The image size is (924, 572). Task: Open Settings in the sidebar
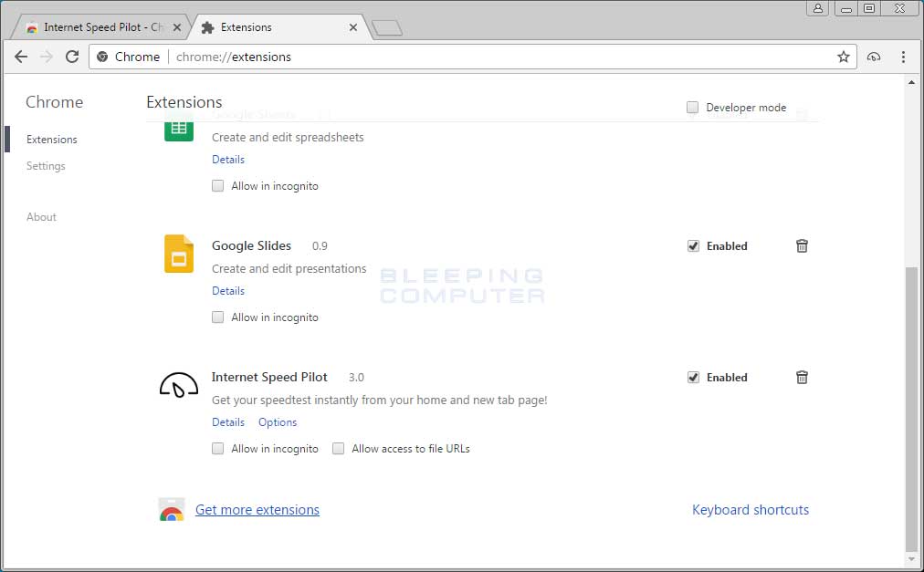click(46, 165)
